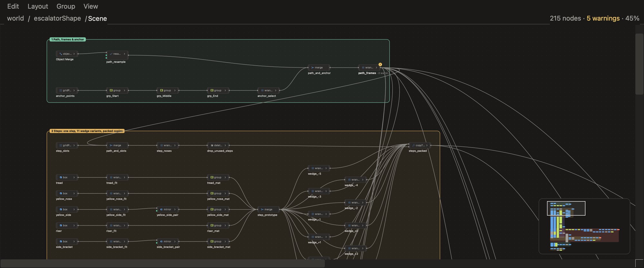Click the wrangle icon on anchor_select node
Screen dimensions: 644x268
point(262,90)
